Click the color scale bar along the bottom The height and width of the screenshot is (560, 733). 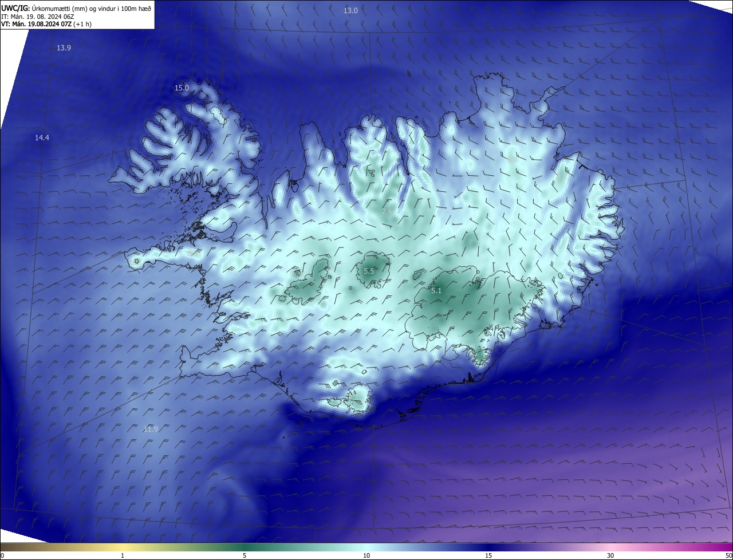[366, 547]
